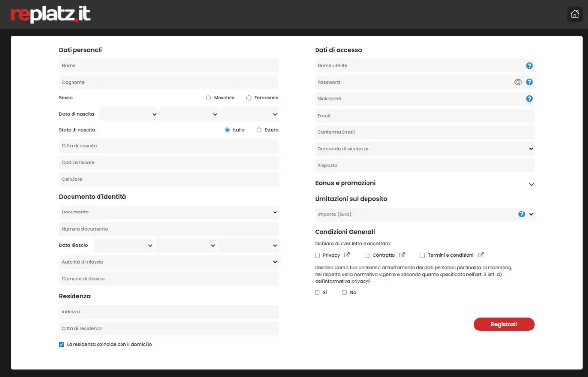Select the Femminile gender radio button
The width and height of the screenshot is (588, 377).
(248, 98)
